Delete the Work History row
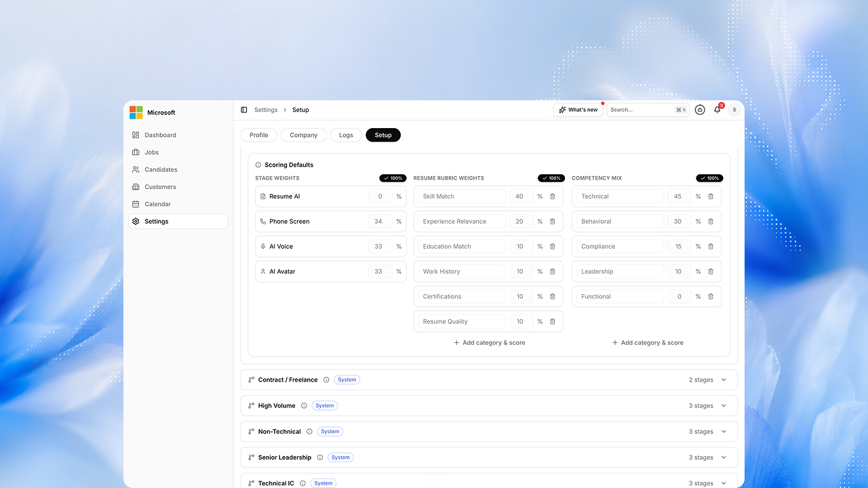 pos(553,272)
